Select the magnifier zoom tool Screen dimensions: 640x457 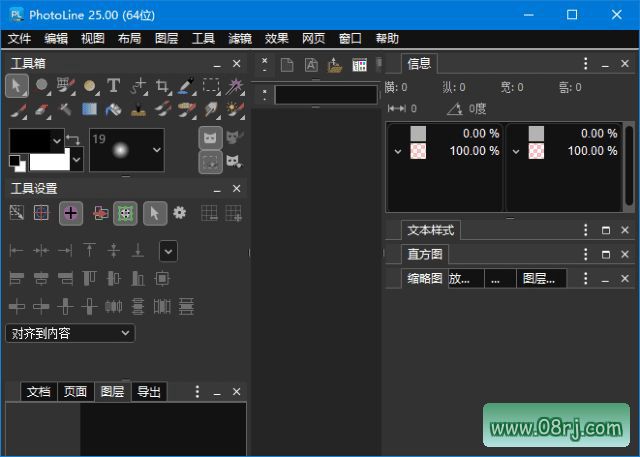41,86
